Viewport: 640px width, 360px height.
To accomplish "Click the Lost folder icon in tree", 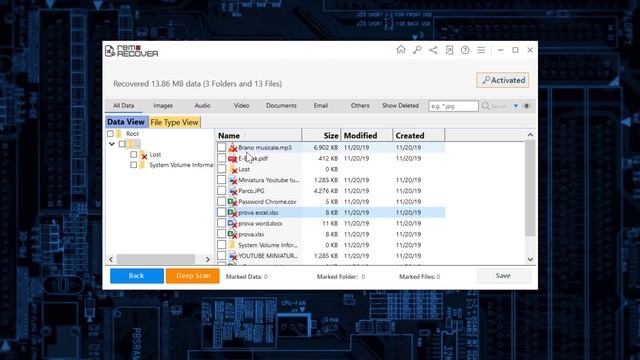I will [x=143, y=155].
